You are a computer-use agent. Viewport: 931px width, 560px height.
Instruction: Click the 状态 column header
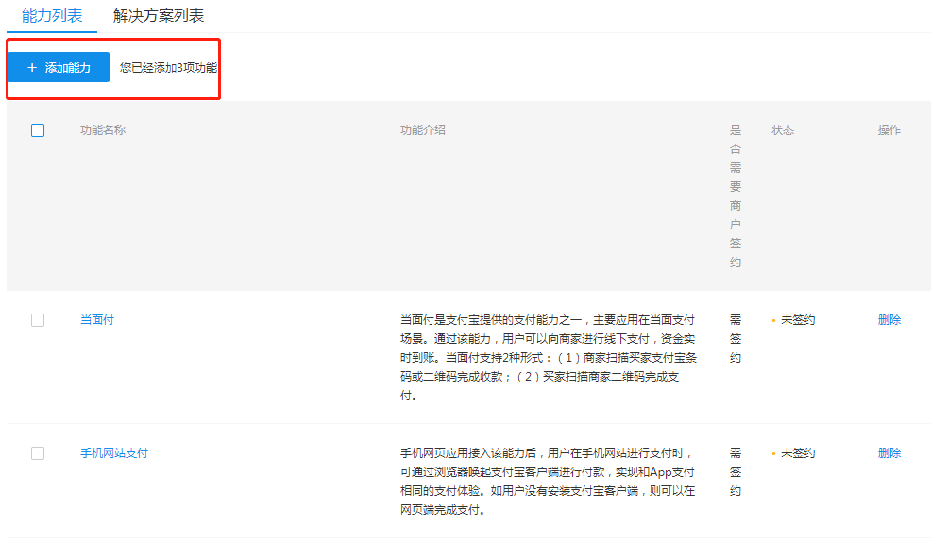tap(783, 130)
